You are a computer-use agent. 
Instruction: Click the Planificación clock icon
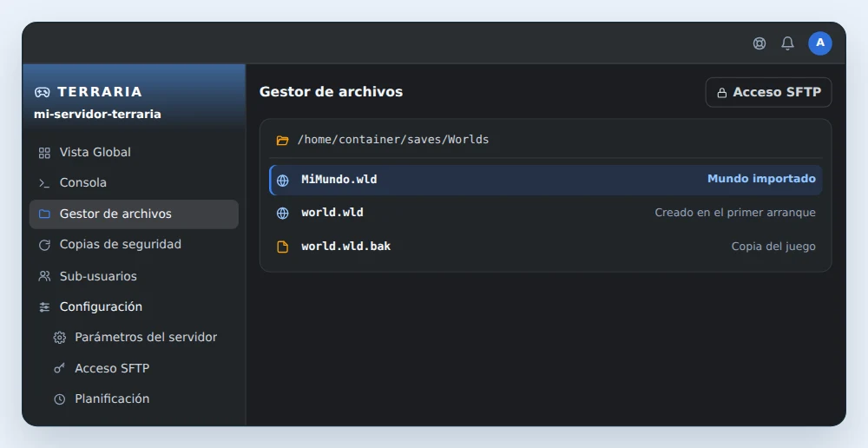coord(59,399)
